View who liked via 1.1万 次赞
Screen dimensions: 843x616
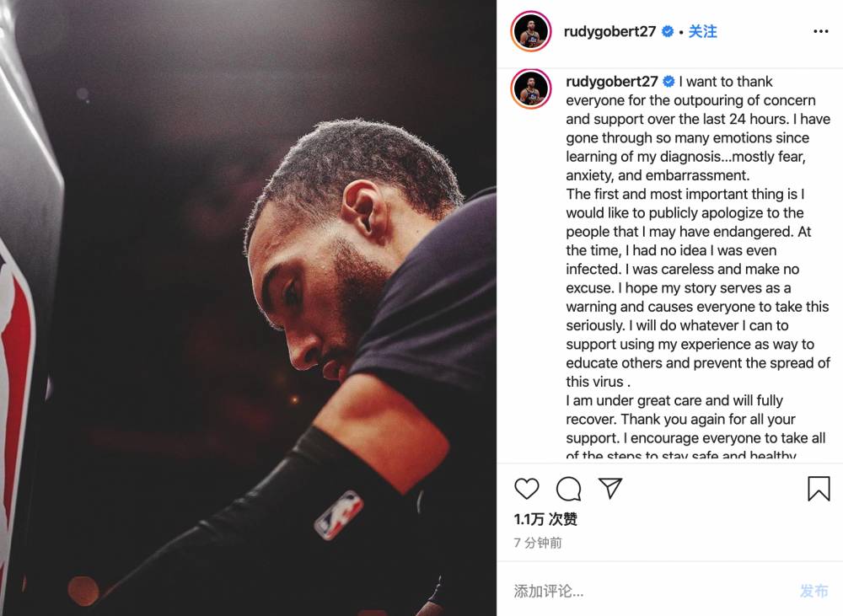[545, 519]
